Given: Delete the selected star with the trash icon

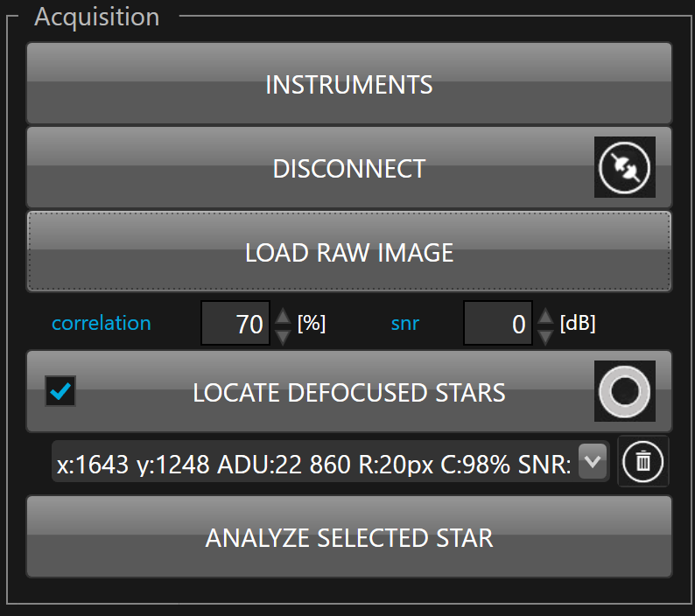Looking at the screenshot, I should (643, 461).
